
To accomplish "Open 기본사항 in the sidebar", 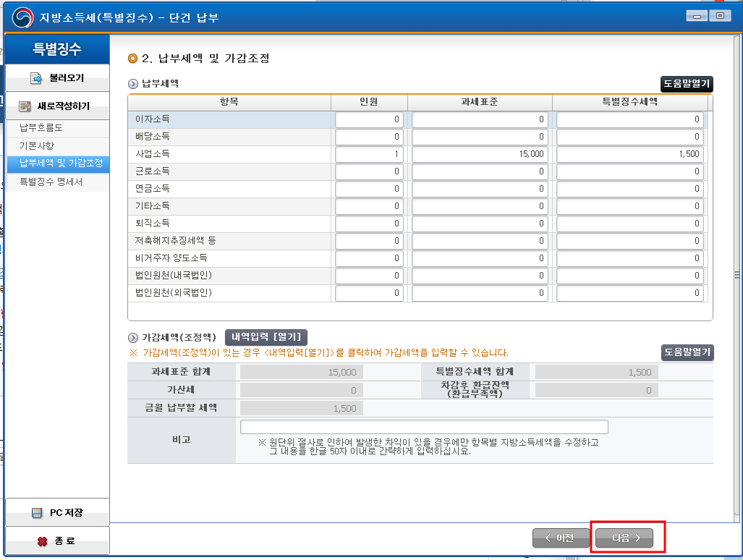I will (58, 146).
